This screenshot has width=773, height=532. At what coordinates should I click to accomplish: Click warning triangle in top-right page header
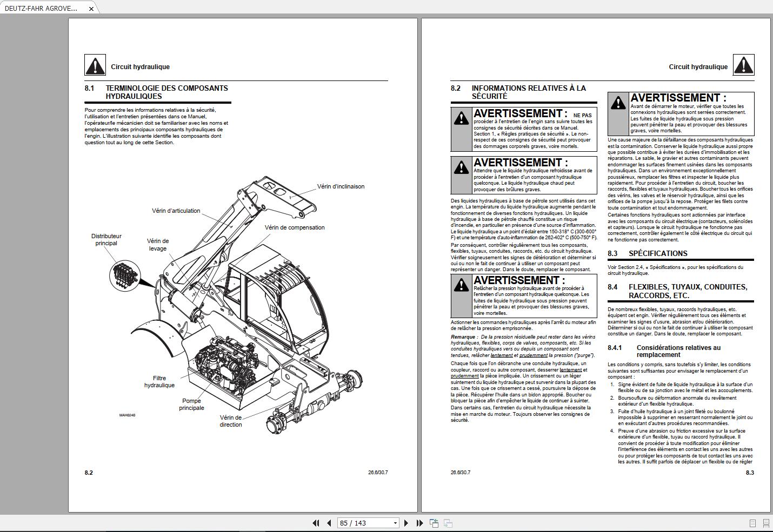tap(743, 65)
